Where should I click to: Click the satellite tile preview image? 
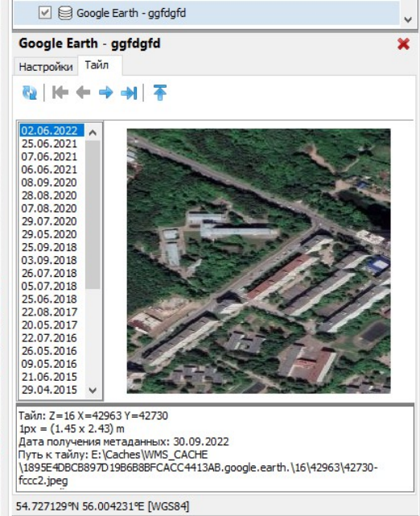click(259, 261)
